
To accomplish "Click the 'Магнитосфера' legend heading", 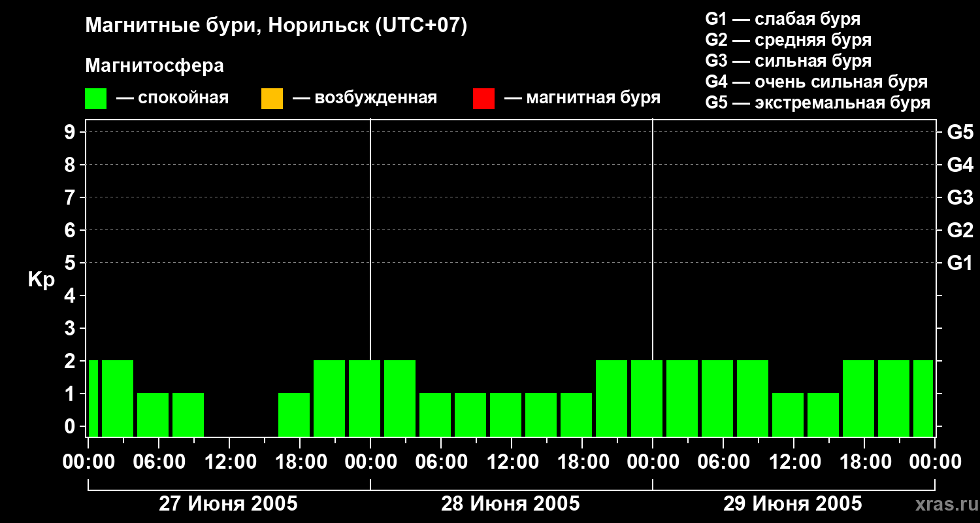I will 154,66.
